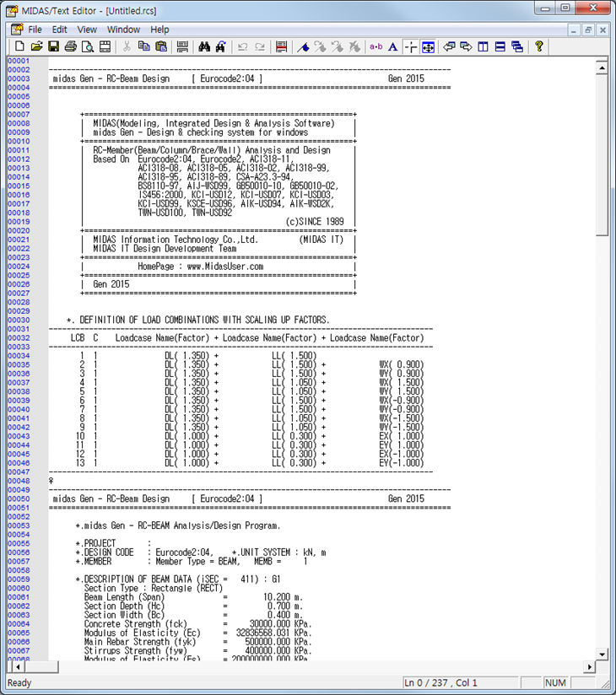Open the View menu

pyautogui.click(x=87, y=30)
